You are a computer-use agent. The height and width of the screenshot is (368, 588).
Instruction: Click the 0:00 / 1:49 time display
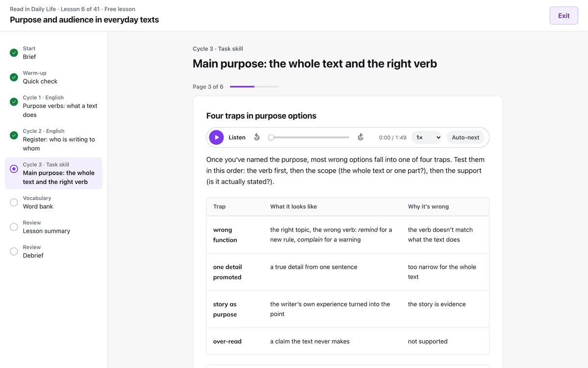392,137
